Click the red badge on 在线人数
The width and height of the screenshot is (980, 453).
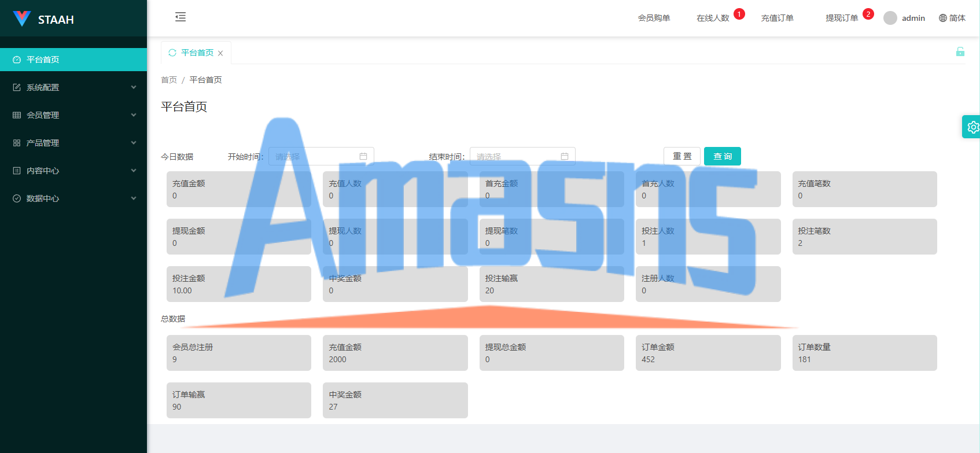739,14
